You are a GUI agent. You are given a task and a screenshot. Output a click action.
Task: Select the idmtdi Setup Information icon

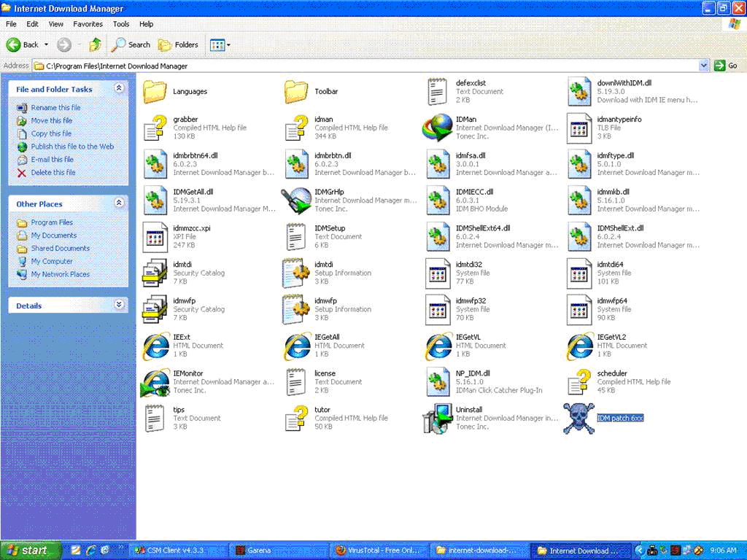(x=296, y=273)
